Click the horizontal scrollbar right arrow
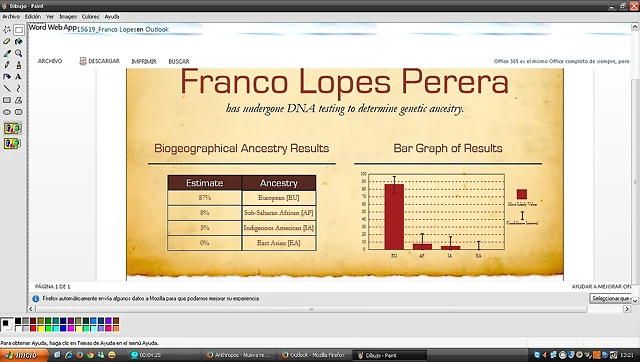 coord(627,309)
